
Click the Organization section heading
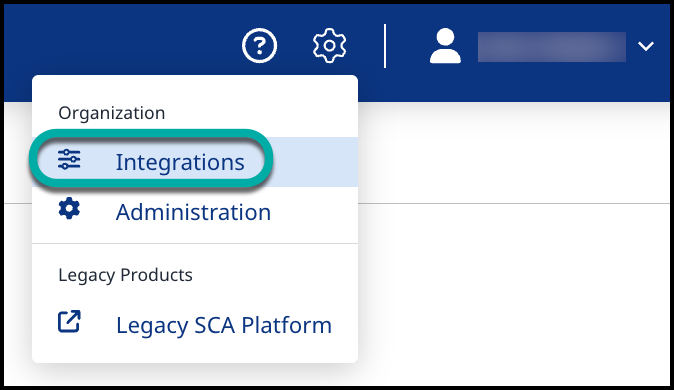click(112, 113)
